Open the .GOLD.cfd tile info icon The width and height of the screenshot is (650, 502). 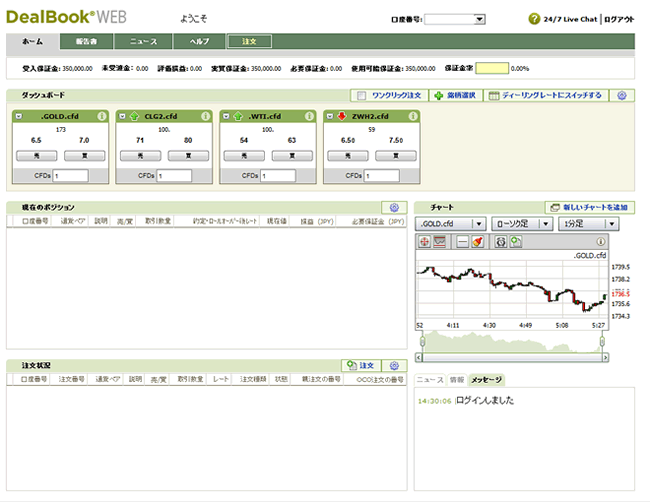[x=102, y=116]
